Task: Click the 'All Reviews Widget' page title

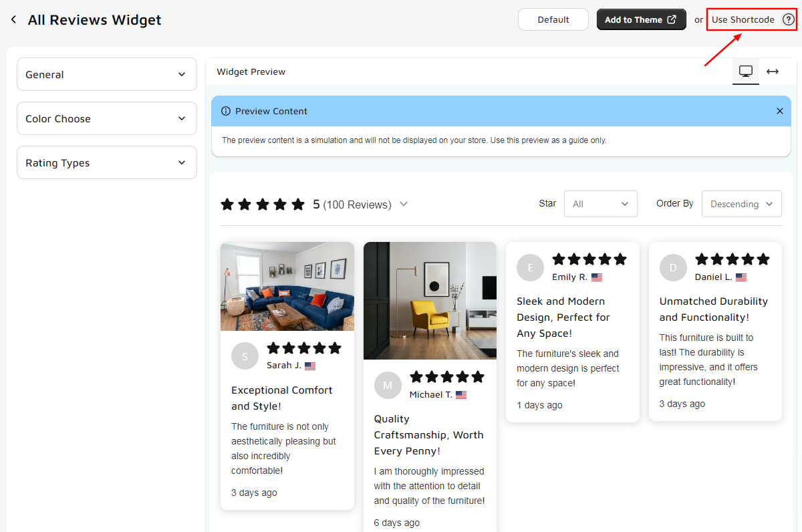Action: pos(94,20)
